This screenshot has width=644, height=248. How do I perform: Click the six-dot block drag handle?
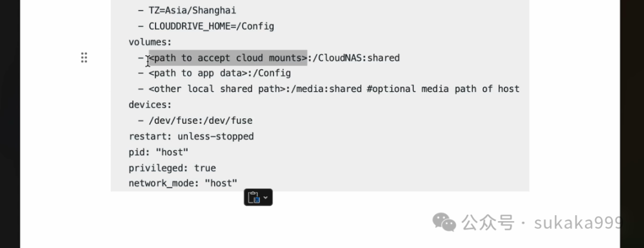coord(84,57)
